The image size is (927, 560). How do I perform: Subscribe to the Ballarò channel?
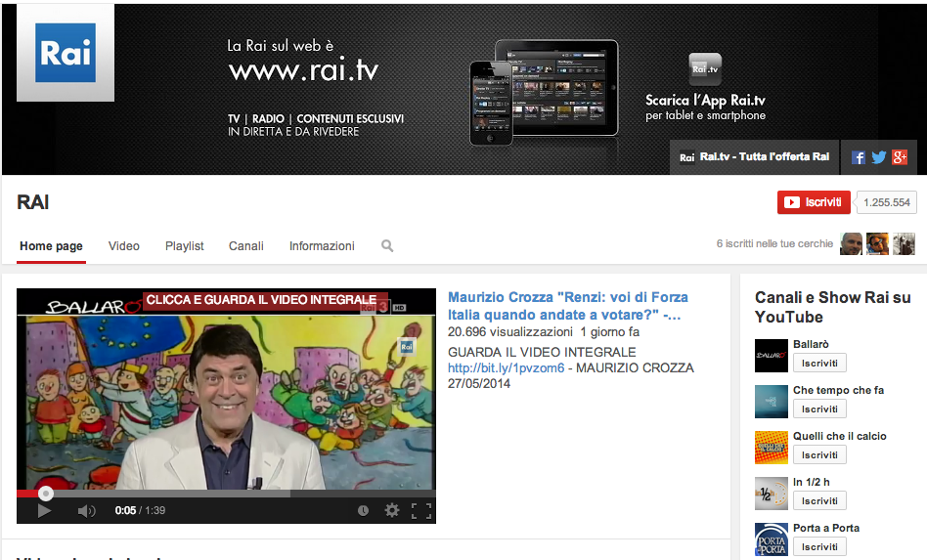pyautogui.click(x=819, y=364)
